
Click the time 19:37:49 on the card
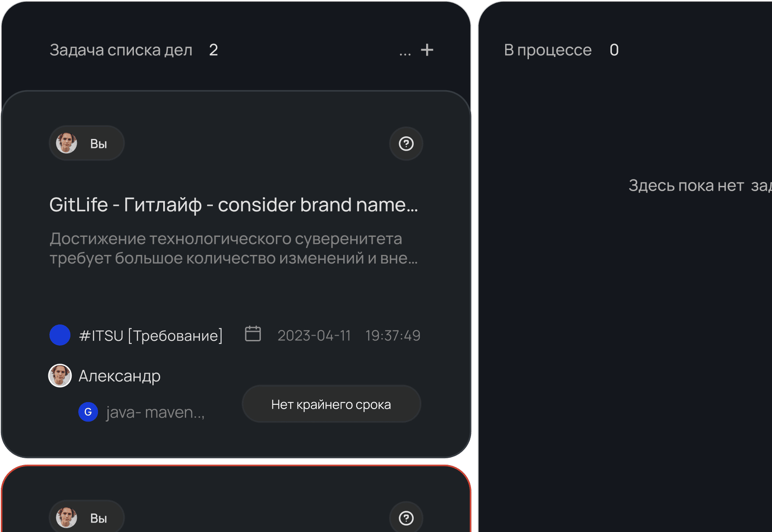pos(392,336)
